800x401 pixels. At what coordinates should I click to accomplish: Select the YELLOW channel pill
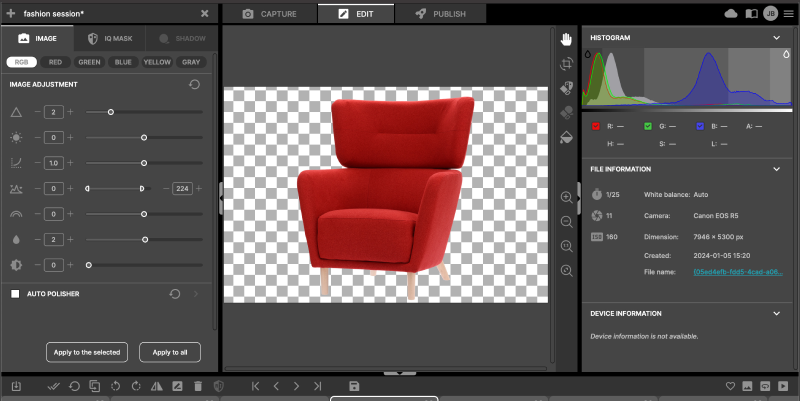157,62
